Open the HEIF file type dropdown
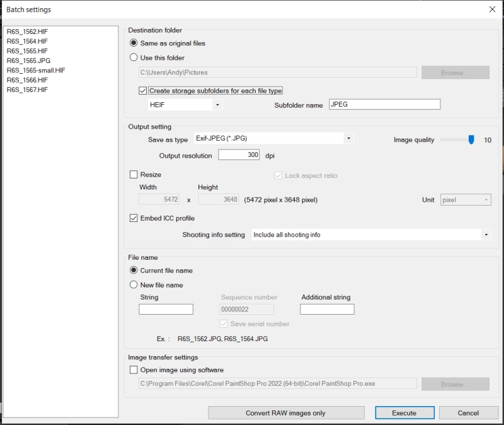The height and width of the screenshot is (425, 504). pos(217,105)
